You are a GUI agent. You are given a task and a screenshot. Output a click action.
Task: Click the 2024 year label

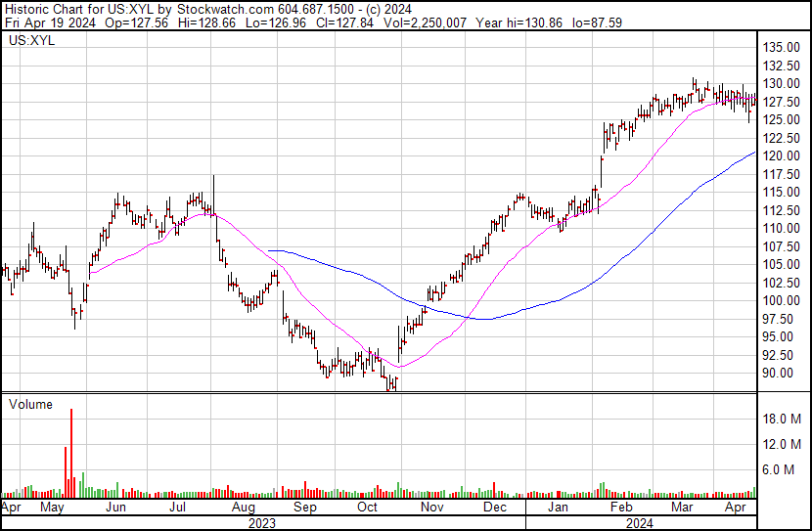tap(640, 523)
